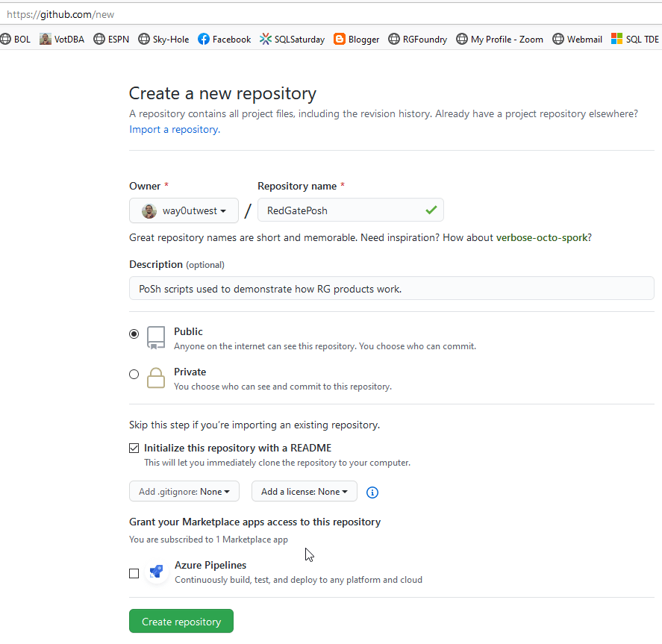Click the Create repository button

pyautogui.click(x=181, y=621)
